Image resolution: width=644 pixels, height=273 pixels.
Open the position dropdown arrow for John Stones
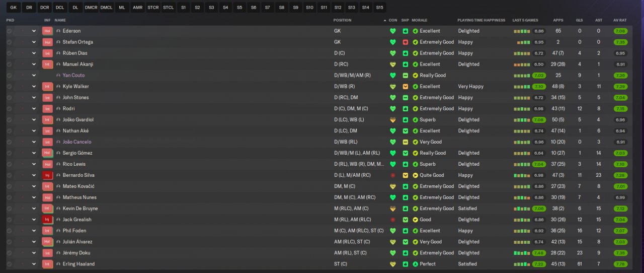(34, 98)
